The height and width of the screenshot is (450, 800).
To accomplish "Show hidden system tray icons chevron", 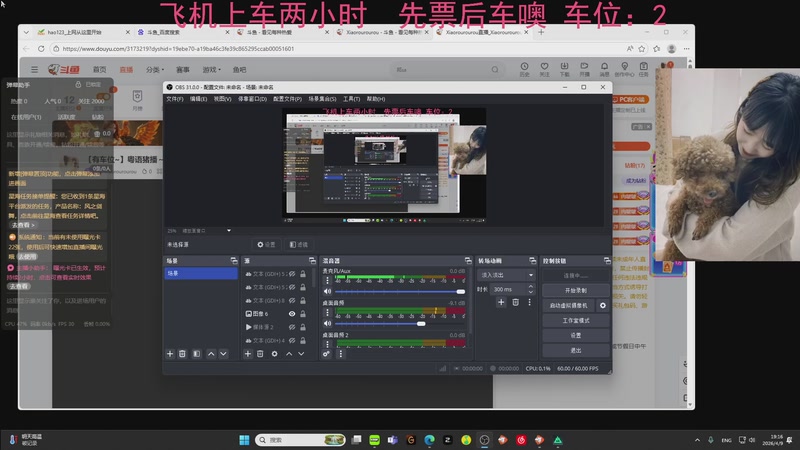I will (x=697, y=440).
